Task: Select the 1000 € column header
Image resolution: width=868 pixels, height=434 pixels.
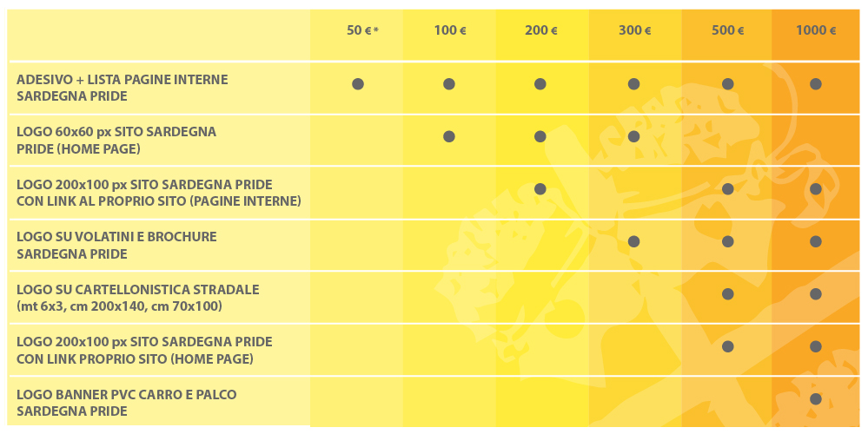Action: click(x=816, y=30)
